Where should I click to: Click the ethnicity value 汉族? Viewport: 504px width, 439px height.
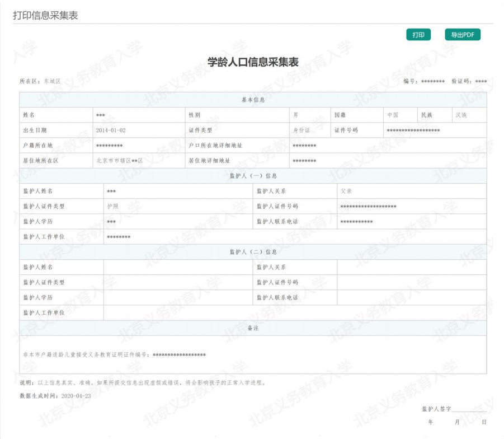(460, 115)
